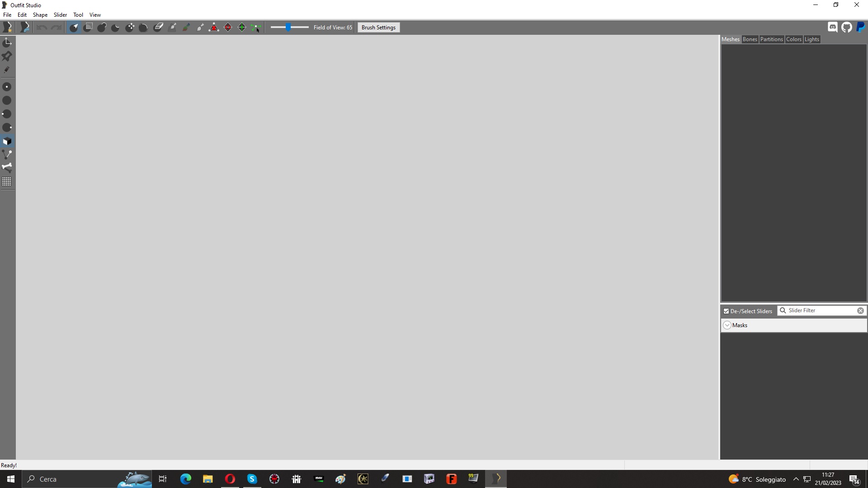Screen dimensions: 868x488
Task: Select the eraser-shaped Undiff brush
Action: click(158, 28)
